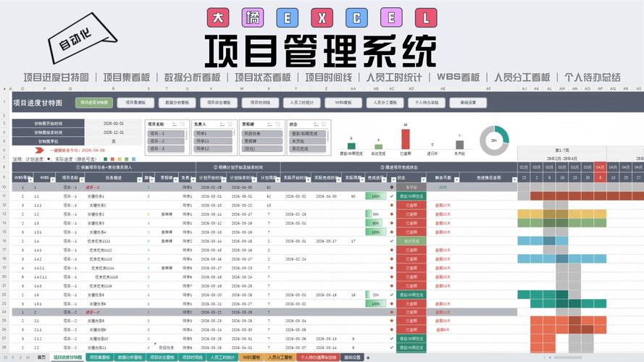Image resolution: width=644 pixels, height=362 pixels.
Task: Open the 任务描述 column filter dropdown
Action: pyautogui.click(x=140, y=180)
